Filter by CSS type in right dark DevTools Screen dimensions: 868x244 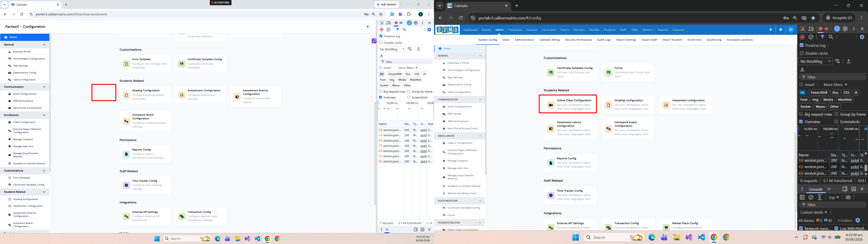pyautogui.click(x=846, y=93)
